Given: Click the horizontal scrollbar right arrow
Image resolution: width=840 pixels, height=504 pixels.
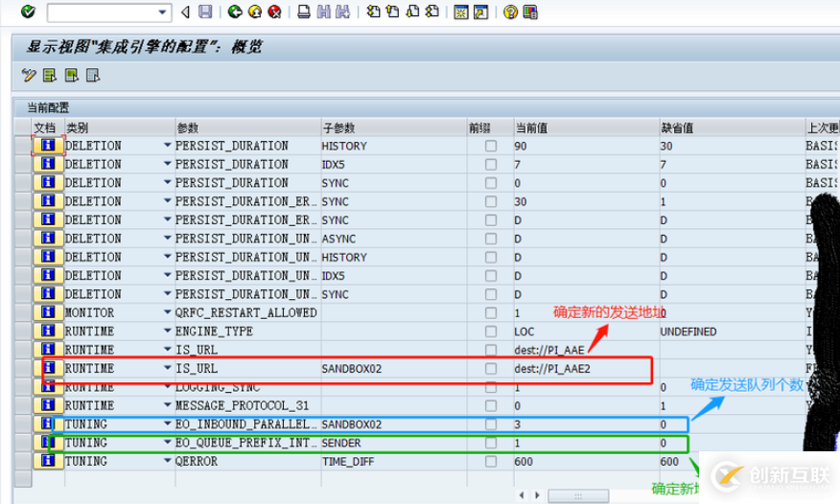Looking at the screenshot, I should click(537, 495).
